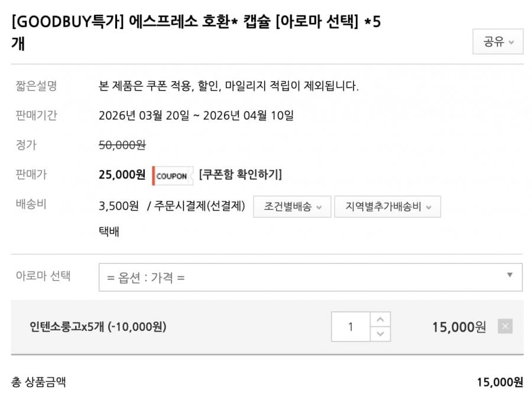Increase quantity with the up arrow
The width and height of the screenshot is (532, 406).
point(380,320)
